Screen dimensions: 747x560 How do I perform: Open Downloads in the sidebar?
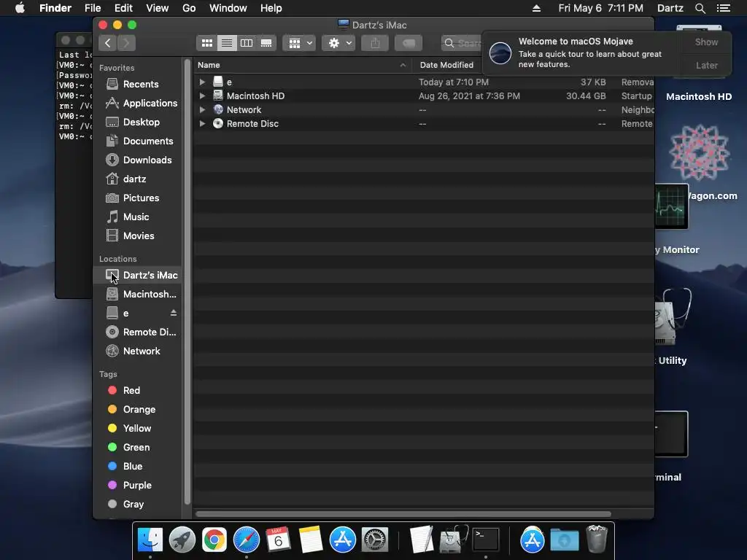click(x=138, y=160)
